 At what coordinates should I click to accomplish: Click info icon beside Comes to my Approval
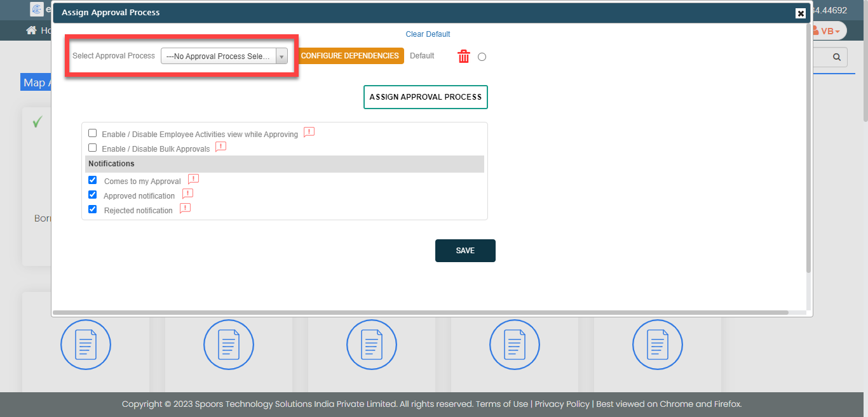tap(193, 180)
